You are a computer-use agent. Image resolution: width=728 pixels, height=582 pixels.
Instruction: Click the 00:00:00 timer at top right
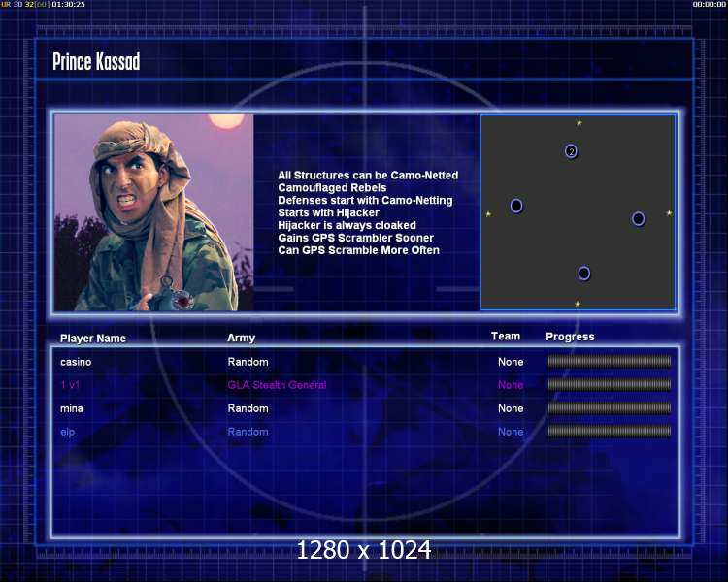click(709, 4)
